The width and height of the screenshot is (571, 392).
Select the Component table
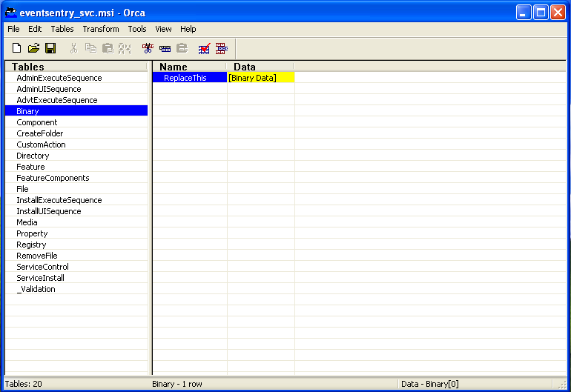pyautogui.click(x=76, y=122)
